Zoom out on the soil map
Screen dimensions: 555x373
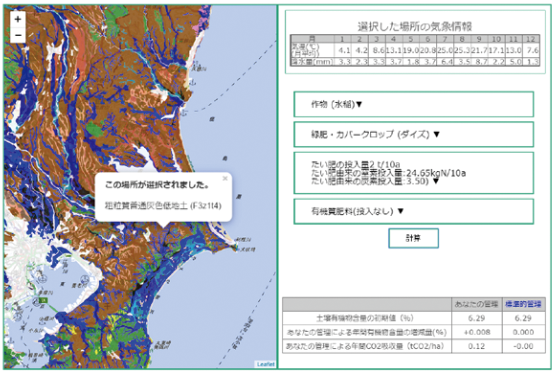coord(18,35)
